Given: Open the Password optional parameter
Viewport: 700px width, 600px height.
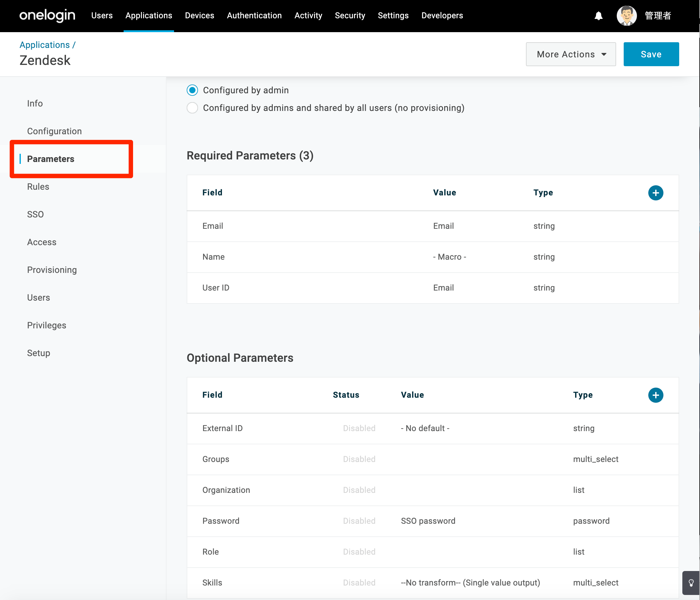Looking at the screenshot, I should click(x=432, y=521).
